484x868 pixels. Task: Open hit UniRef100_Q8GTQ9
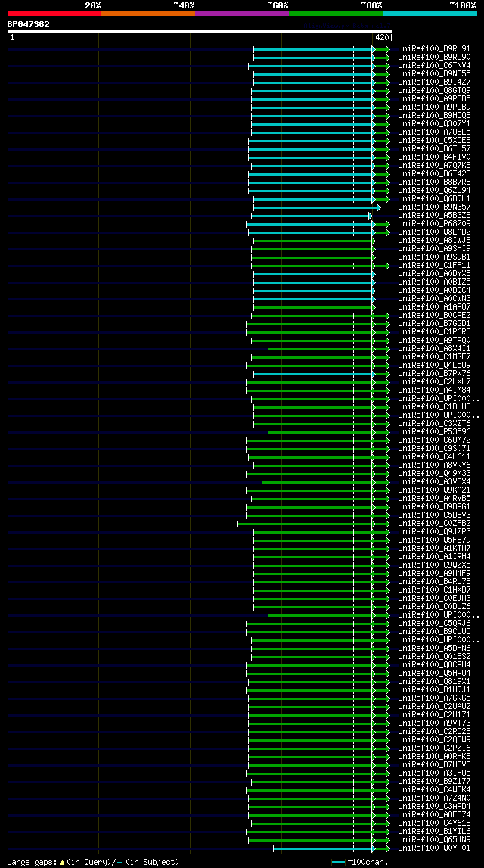pos(434,90)
